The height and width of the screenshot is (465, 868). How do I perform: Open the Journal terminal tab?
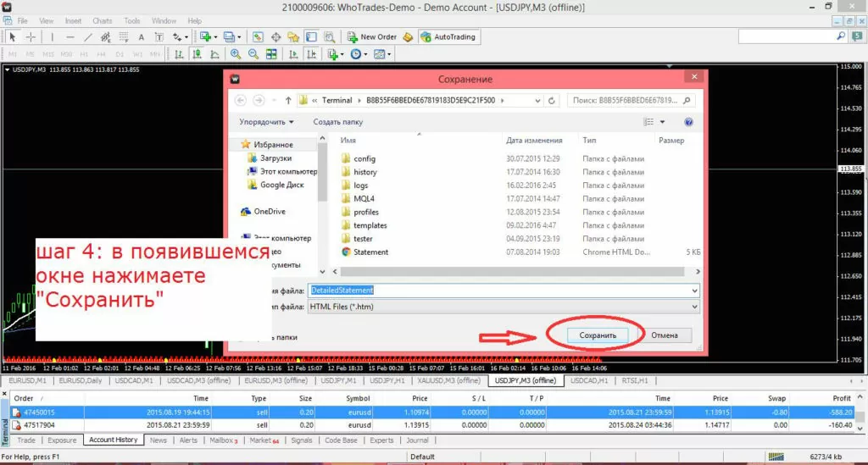coord(417,440)
